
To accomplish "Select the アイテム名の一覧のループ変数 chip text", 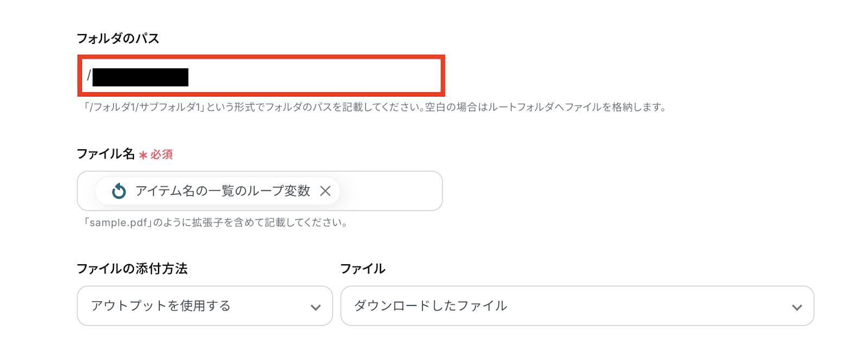I will coord(222,191).
